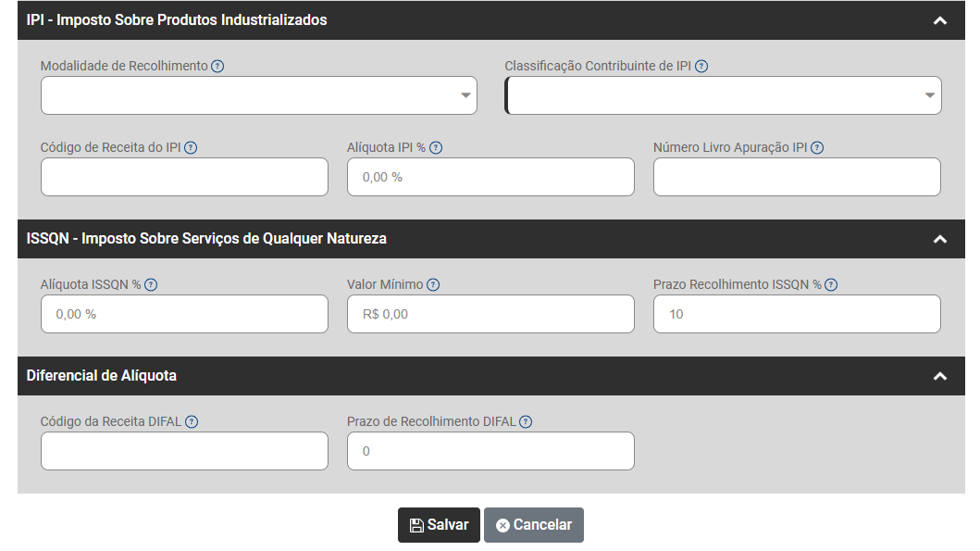Viewport: 980px width, 551px height.
Task: Collapse the IPI section header chevron
Action: point(940,20)
